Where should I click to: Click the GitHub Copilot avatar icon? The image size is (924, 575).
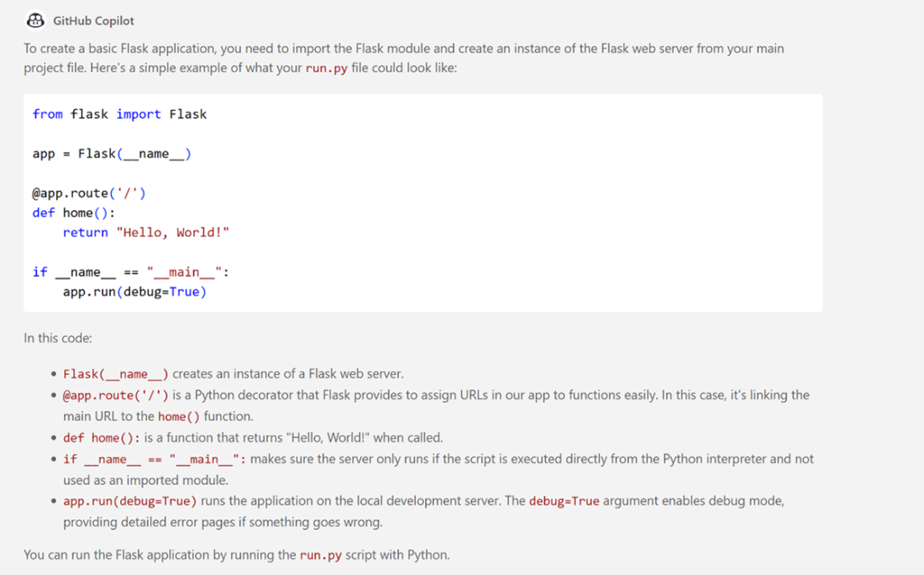(x=35, y=21)
